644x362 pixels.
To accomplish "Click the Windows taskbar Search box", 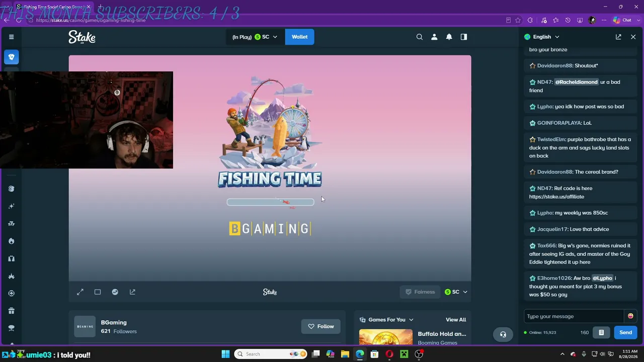I will click(270, 354).
